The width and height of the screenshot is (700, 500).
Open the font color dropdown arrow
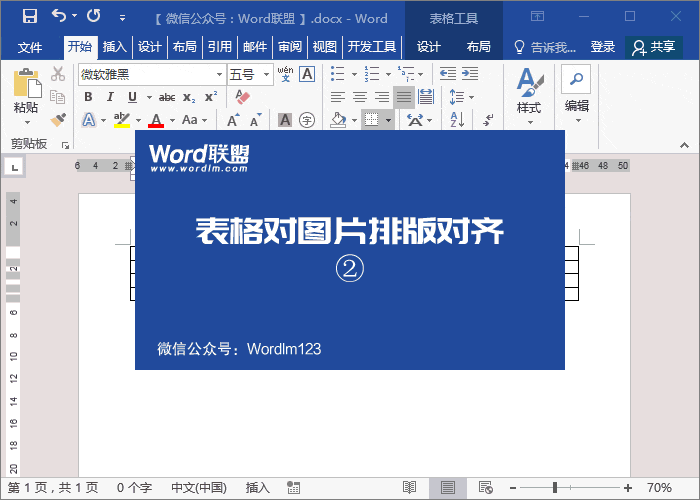pyautogui.click(x=172, y=121)
